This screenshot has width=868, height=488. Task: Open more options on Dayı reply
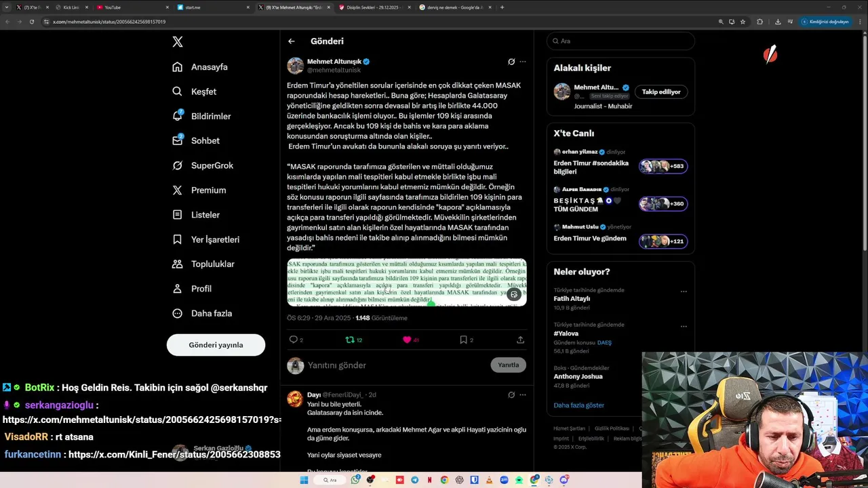click(523, 394)
